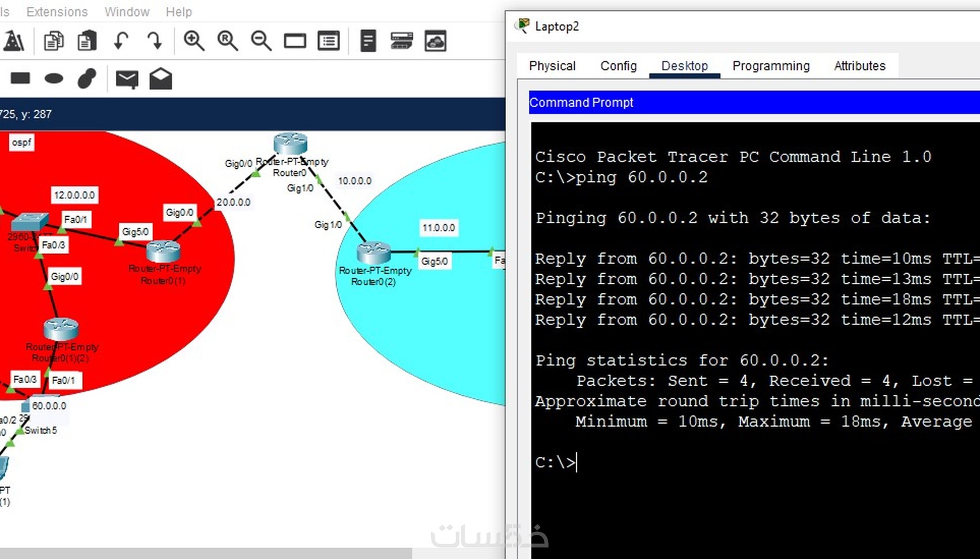The height and width of the screenshot is (559, 980).
Task: Click the 'ping 60.0.0.2' command line
Action: tap(621, 177)
